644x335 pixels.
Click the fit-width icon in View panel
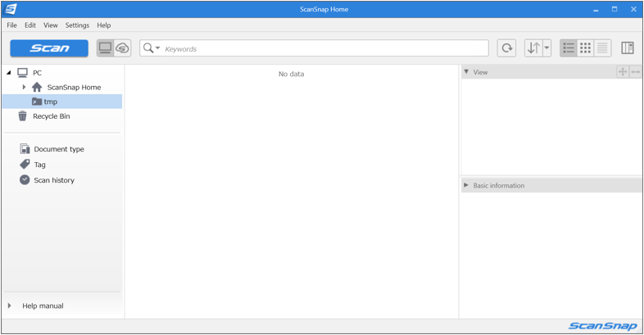(x=635, y=72)
